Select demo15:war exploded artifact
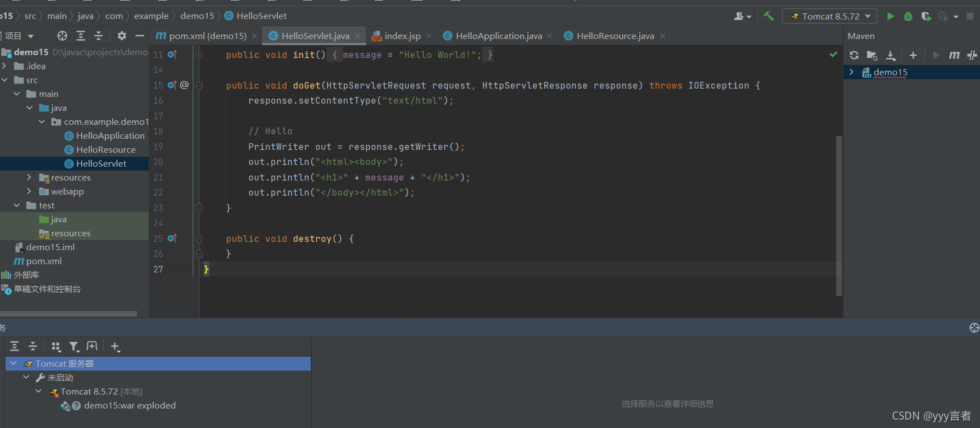980x428 pixels. pyautogui.click(x=119, y=406)
